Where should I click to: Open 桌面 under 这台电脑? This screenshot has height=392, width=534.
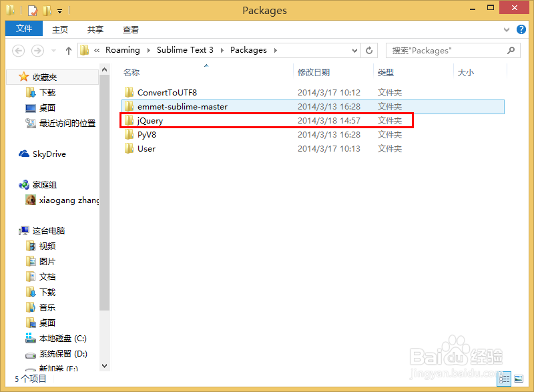(x=41, y=323)
